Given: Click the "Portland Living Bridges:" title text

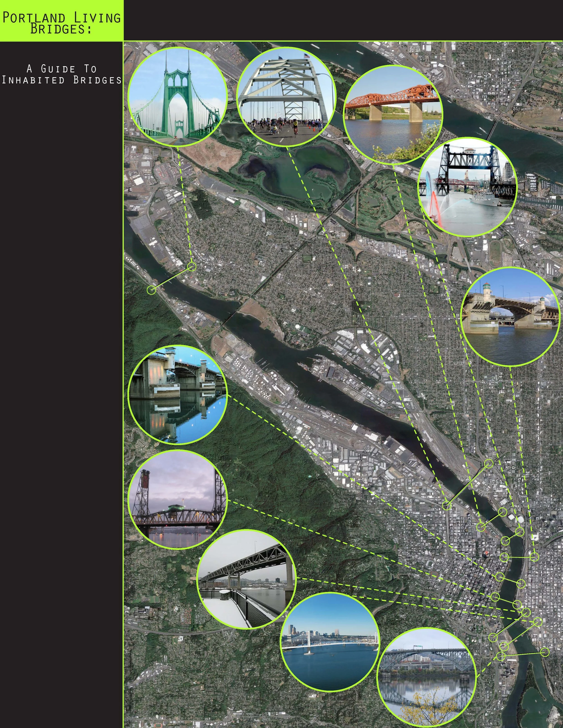Looking at the screenshot, I should pyautogui.click(x=62, y=23).
